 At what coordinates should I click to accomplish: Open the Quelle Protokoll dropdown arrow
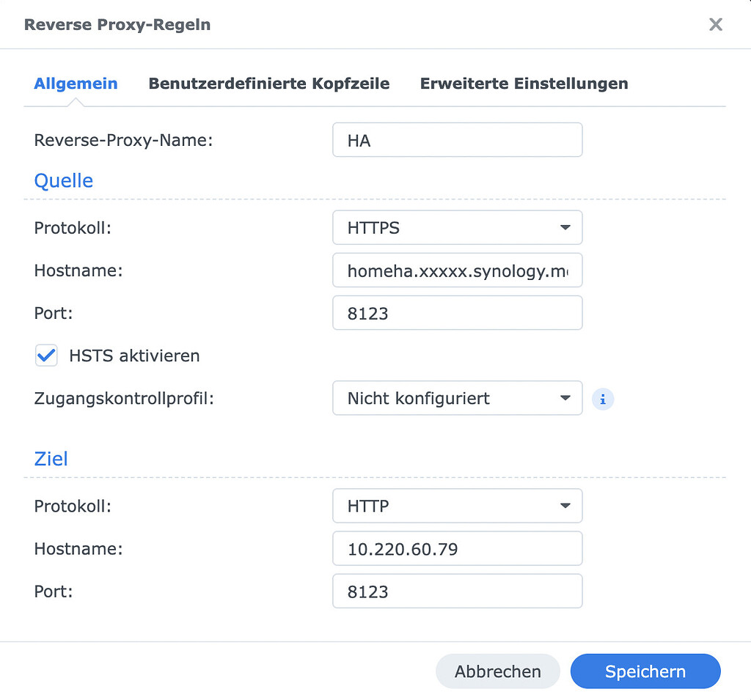click(565, 228)
